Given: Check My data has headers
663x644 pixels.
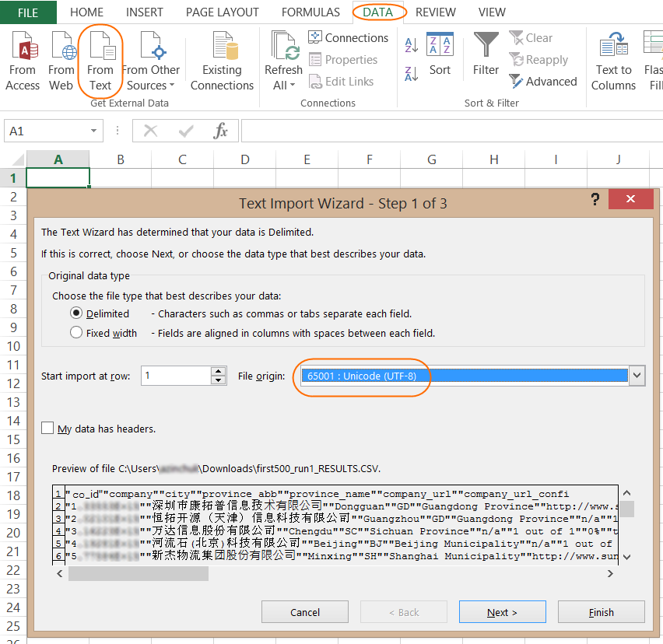Looking at the screenshot, I should [x=47, y=428].
